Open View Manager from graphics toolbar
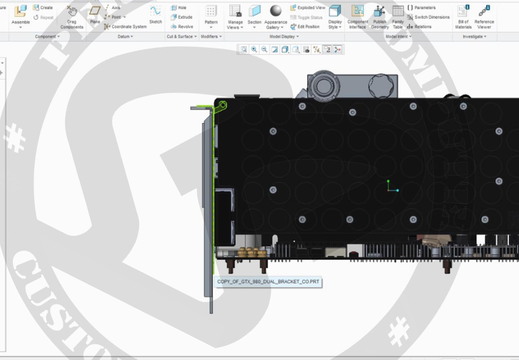Viewport: 519px width, 360px height. click(306, 50)
